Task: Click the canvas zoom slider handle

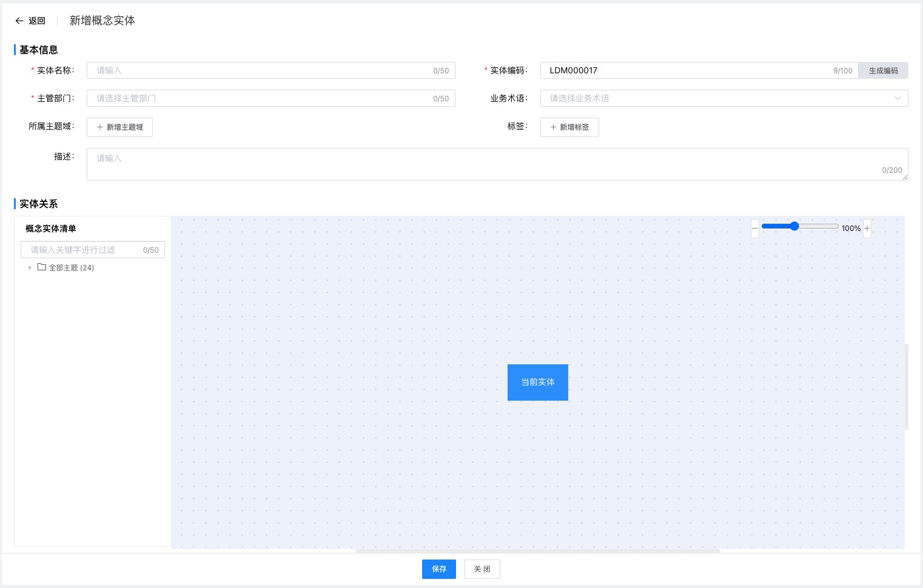Action: pos(794,226)
